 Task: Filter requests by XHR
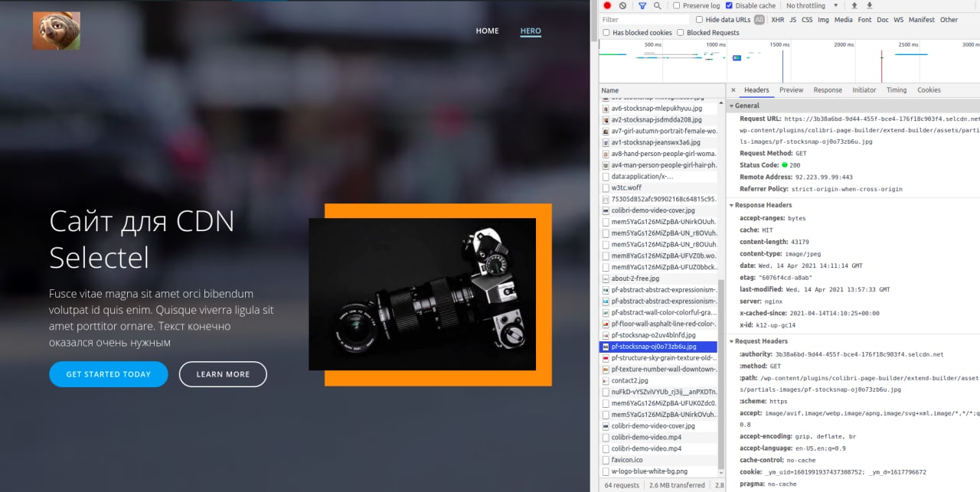[x=778, y=20]
